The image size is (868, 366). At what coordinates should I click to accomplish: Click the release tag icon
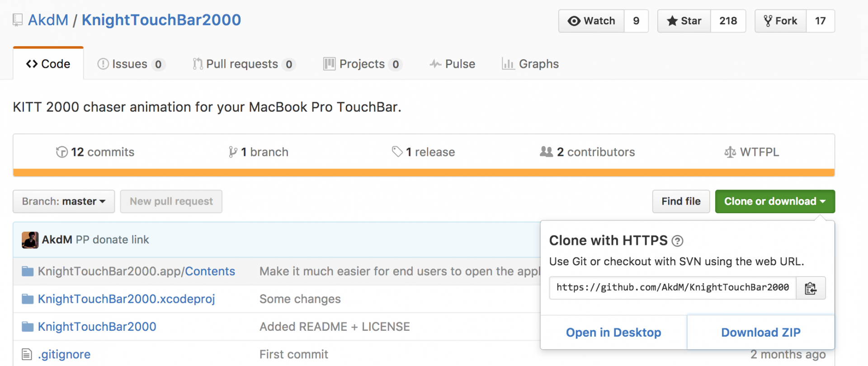397,152
